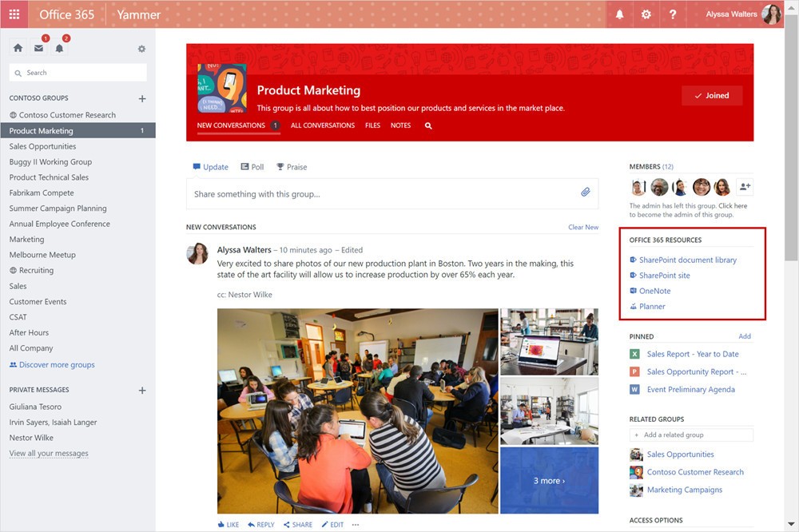799x532 pixels.
Task: Open the 3 more photos tile
Action: (x=550, y=481)
